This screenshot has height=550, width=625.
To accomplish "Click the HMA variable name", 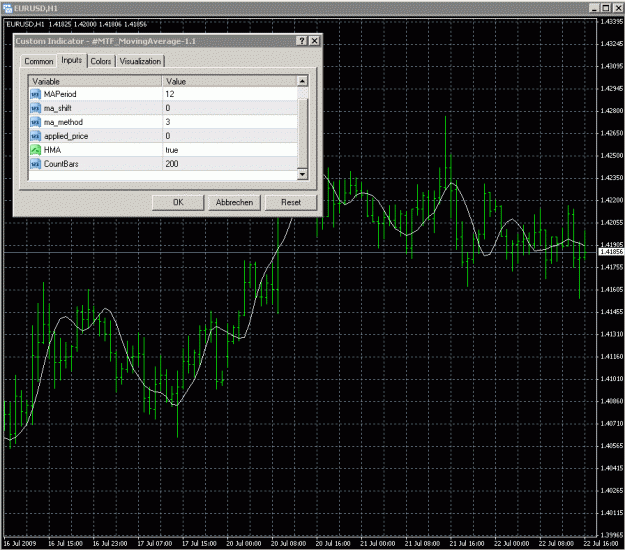I will pos(52,150).
